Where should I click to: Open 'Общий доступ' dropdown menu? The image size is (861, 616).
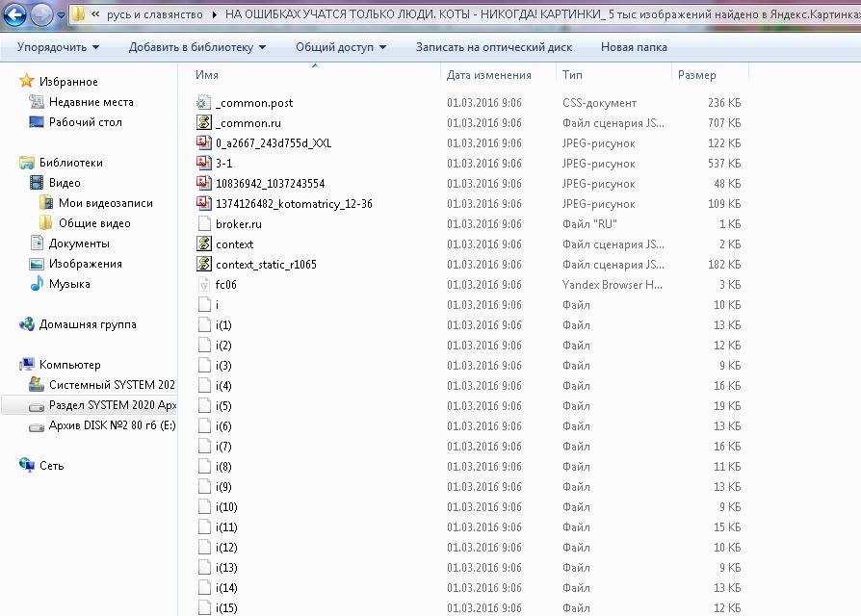pyautogui.click(x=341, y=47)
